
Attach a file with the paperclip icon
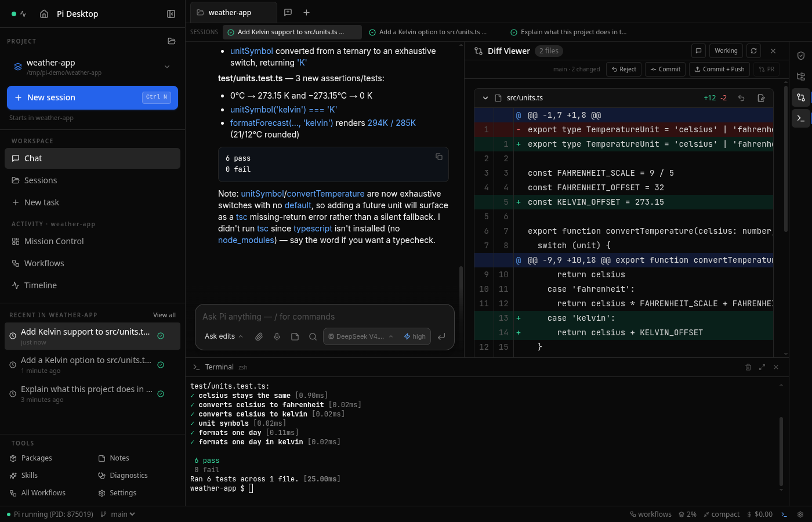(x=259, y=336)
